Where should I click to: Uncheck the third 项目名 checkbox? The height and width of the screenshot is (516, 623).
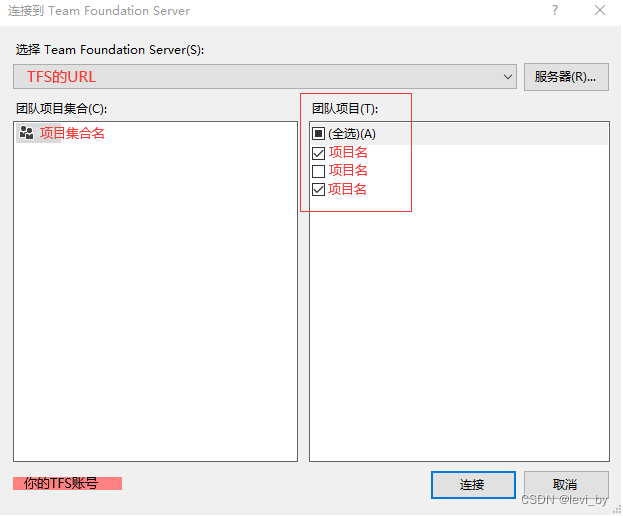[318, 189]
